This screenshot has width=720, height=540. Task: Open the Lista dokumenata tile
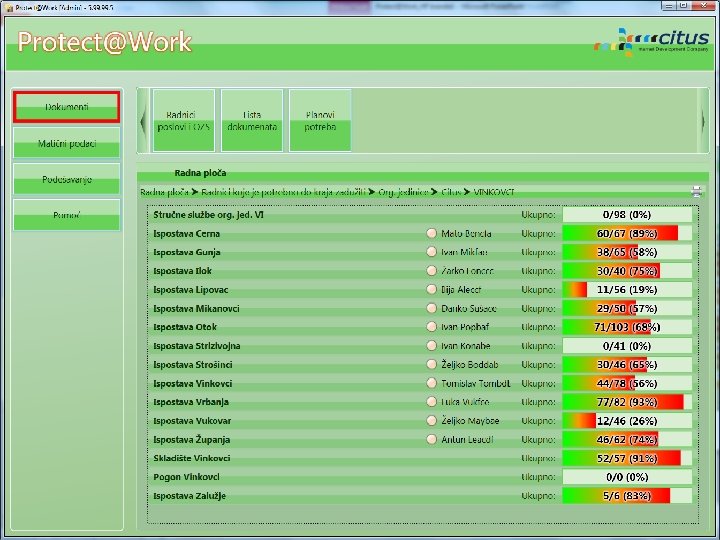click(x=252, y=121)
